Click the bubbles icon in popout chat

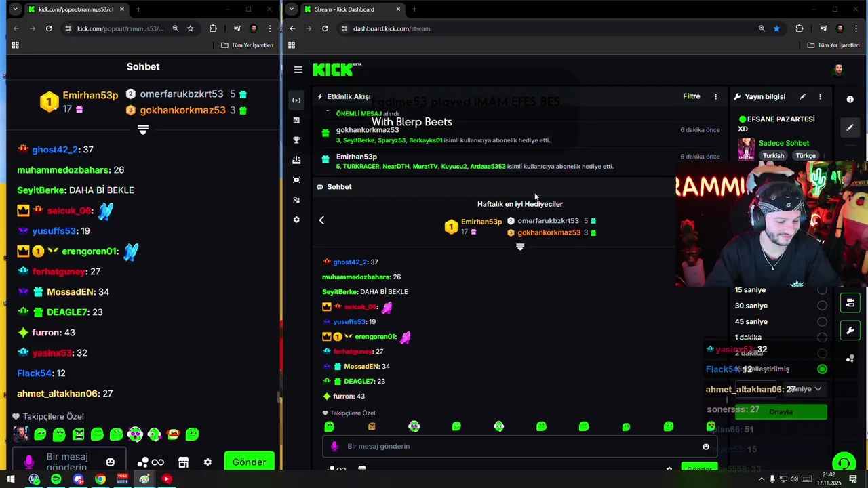click(142, 462)
